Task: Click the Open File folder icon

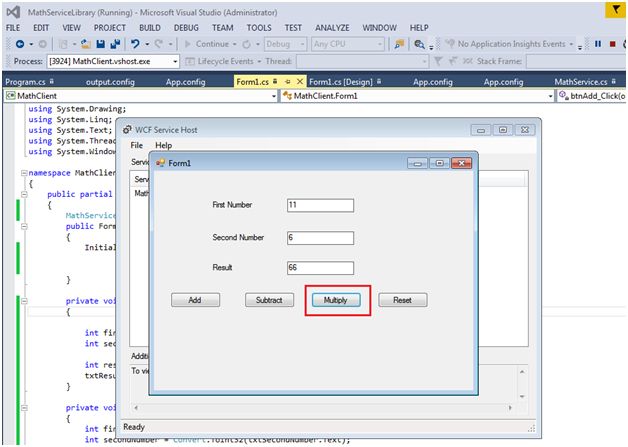Action: pyautogui.click(x=85, y=44)
